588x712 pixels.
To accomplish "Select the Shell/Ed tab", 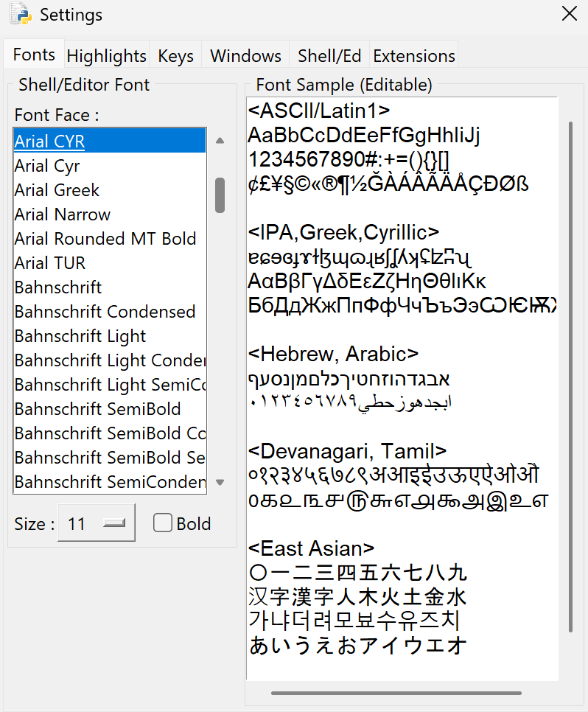I will (329, 56).
